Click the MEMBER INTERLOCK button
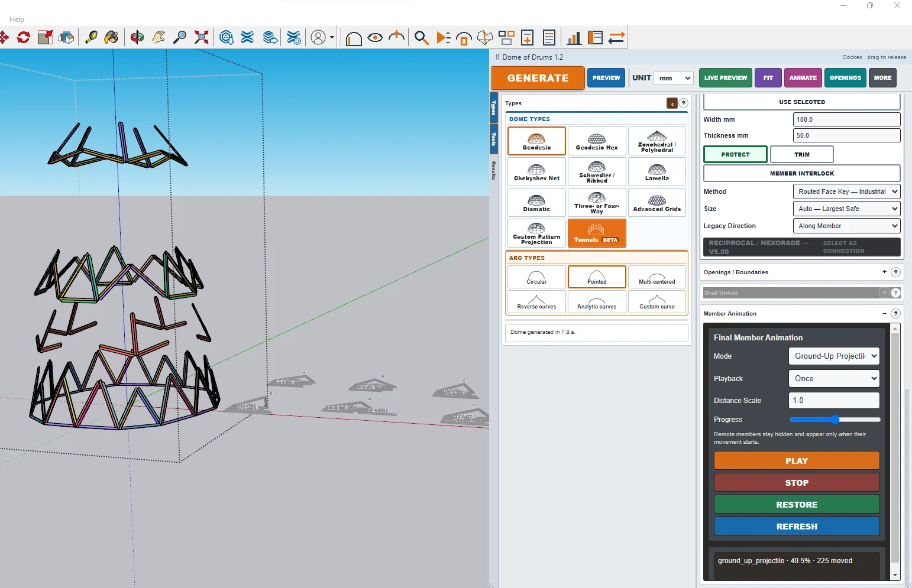The height and width of the screenshot is (588, 912). click(x=802, y=173)
